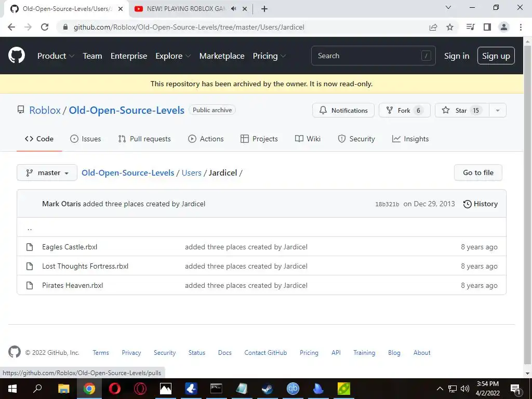532x399 pixels.
Task: Click the footer GitHub logo
Action: pyautogui.click(x=14, y=352)
